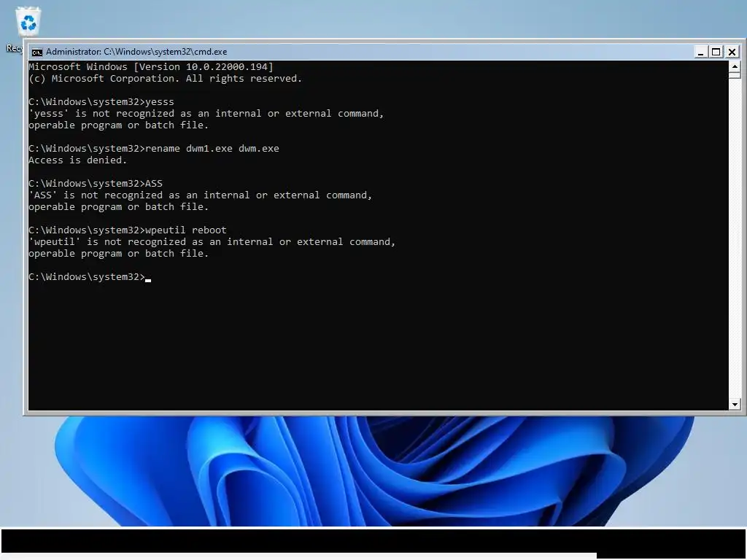747x560 pixels.
Task: Click the 'C:\Windows\system32>yesss' command line
Action: (x=101, y=102)
